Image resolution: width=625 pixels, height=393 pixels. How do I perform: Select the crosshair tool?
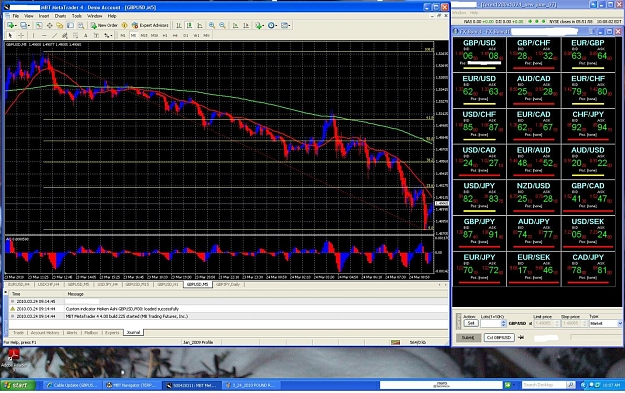click(21, 35)
